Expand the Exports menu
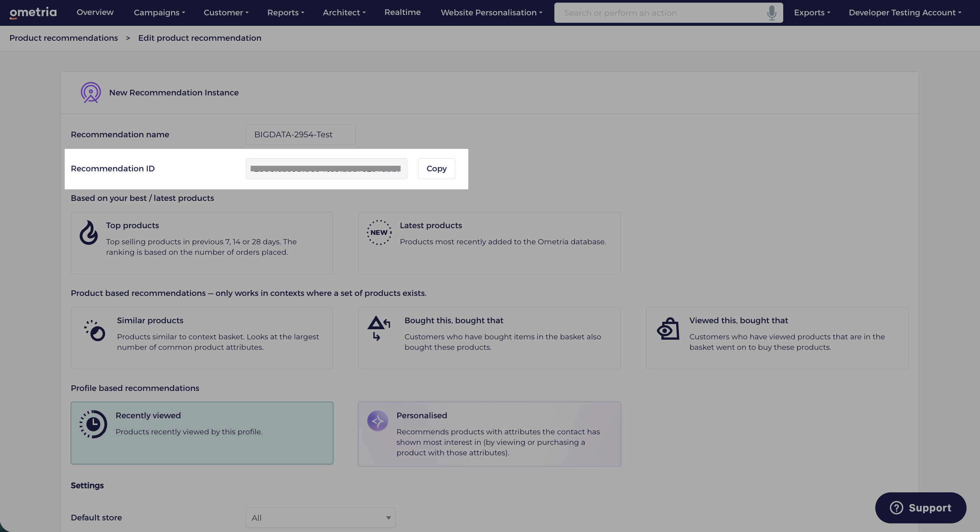980x532 pixels. click(x=812, y=13)
